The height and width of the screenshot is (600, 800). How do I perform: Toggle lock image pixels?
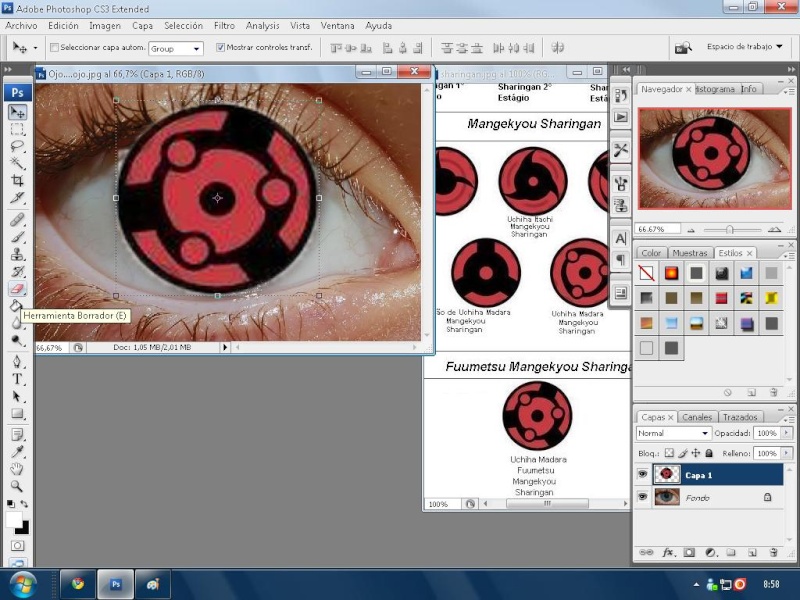point(683,453)
